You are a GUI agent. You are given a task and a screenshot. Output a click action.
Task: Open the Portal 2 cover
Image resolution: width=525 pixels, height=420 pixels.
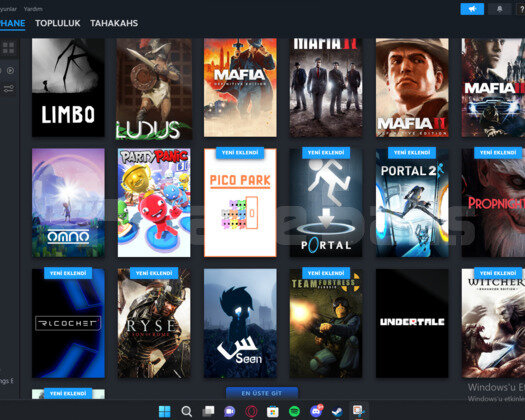coord(412,203)
